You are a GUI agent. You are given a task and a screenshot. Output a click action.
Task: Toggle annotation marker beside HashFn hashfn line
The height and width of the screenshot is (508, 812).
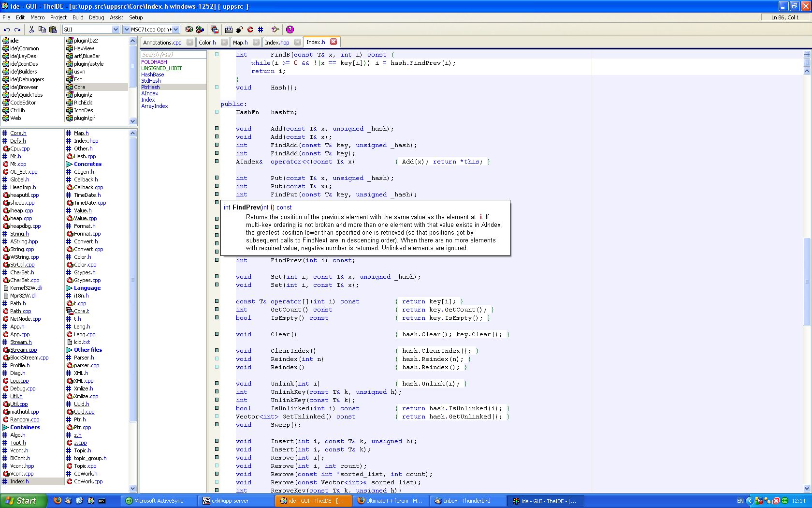point(217,112)
